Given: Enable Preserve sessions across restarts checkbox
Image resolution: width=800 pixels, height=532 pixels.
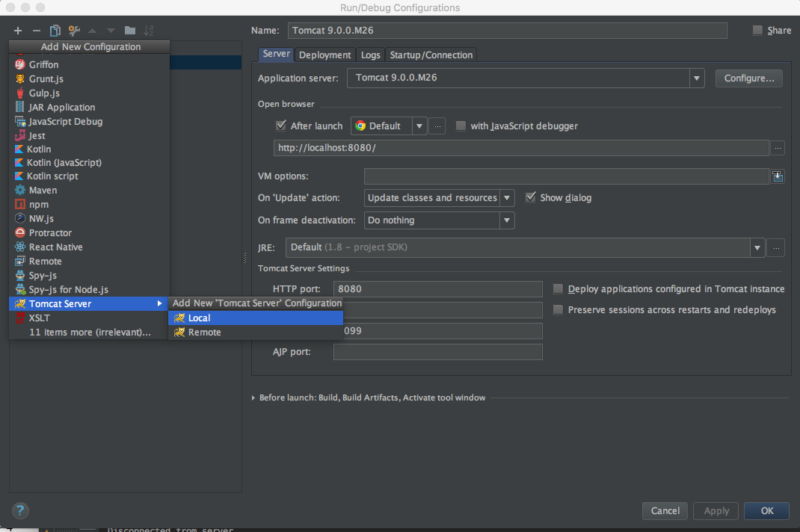Looking at the screenshot, I should (559, 309).
